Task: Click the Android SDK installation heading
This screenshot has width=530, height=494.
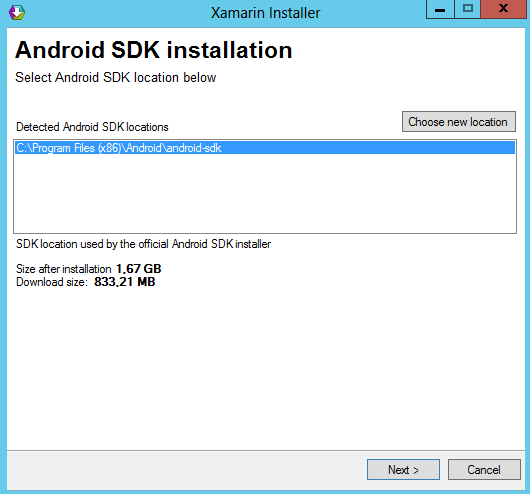Action: [153, 50]
